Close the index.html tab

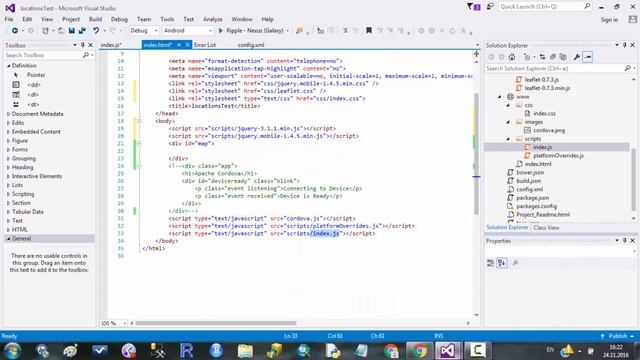(x=188, y=45)
